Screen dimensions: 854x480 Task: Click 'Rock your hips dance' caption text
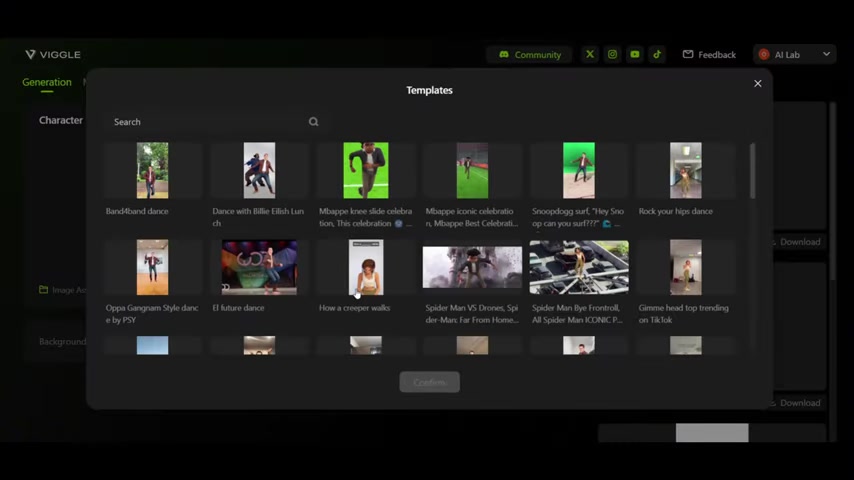pyautogui.click(x=675, y=211)
